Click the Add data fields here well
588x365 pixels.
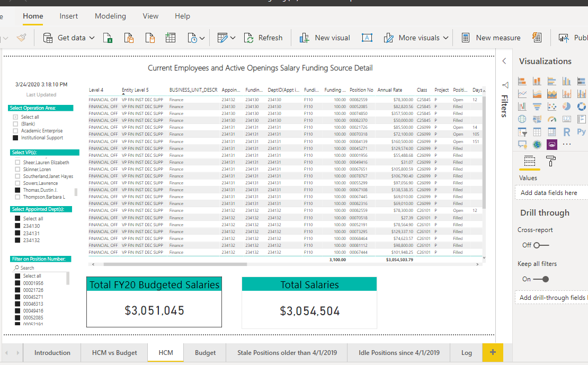click(x=551, y=193)
